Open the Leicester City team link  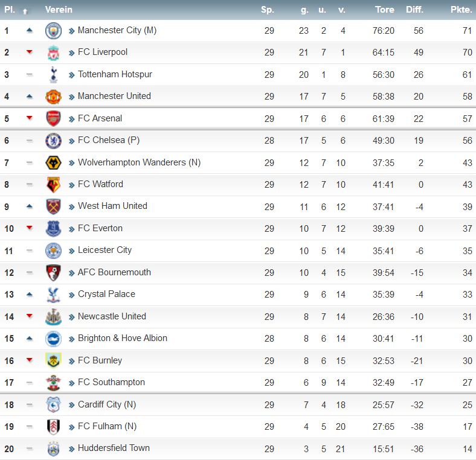point(105,250)
